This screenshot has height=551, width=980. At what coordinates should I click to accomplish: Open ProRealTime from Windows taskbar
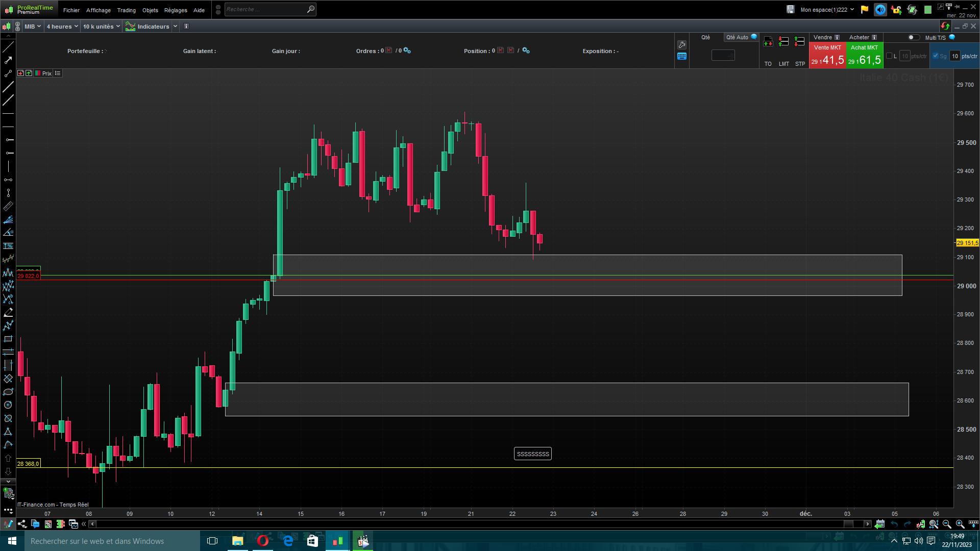[337, 541]
